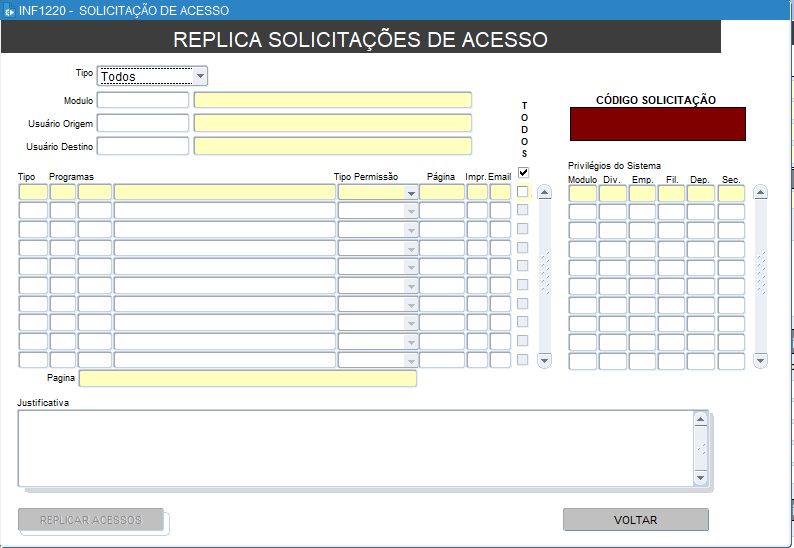The width and height of the screenshot is (794, 548).
Task: Click first row Modulo cell in privileges grid
Action: click(x=583, y=193)
